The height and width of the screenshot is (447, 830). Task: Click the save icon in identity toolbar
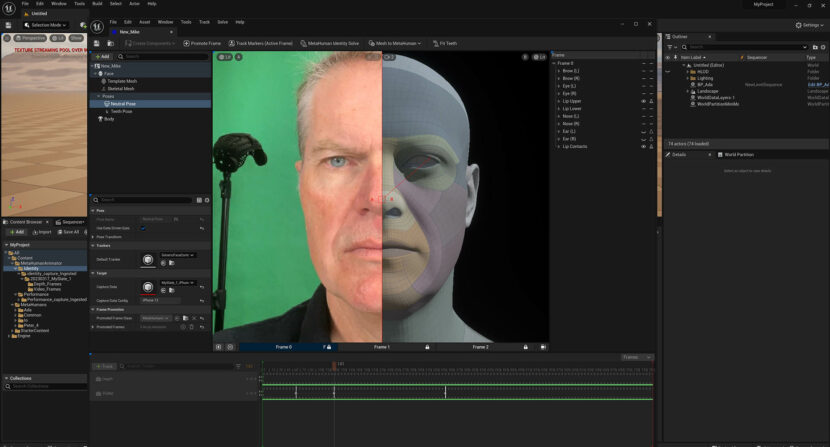[x=97, y=43]
